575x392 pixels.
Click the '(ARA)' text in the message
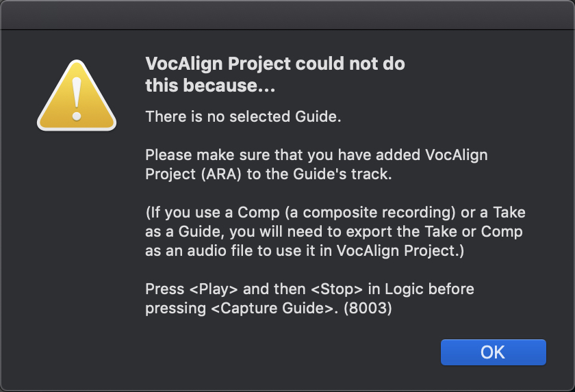pos(221,174)
